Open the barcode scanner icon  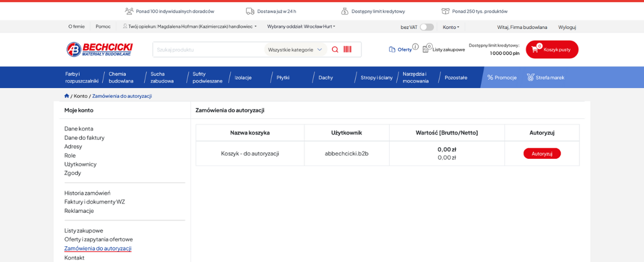[x=347, y=49]
